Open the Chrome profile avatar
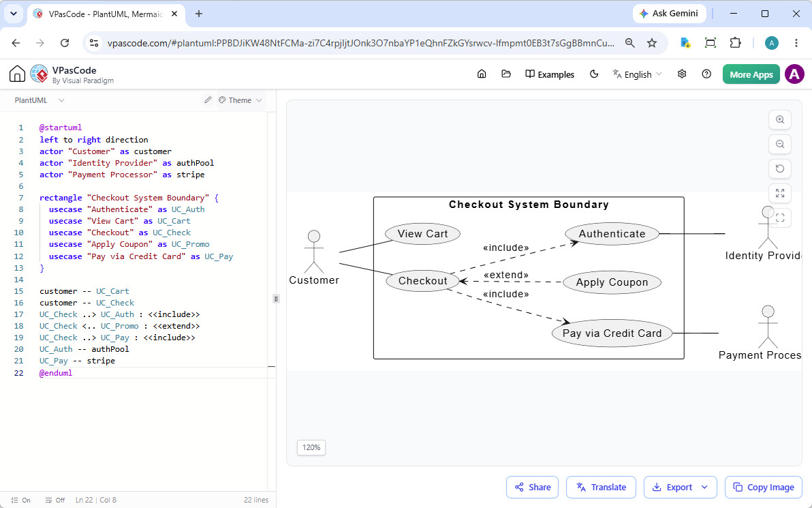Viewport: 812px width, 508px height. point(772,43)
